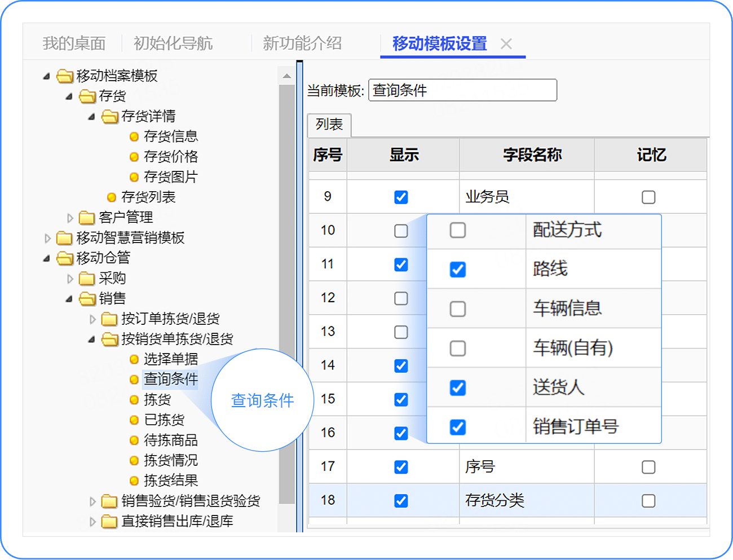Viewport: 733px width, 560px height.
Task: Check the 配送方式 checkbox
Action: pyautogui.click(x=458, y=230)
